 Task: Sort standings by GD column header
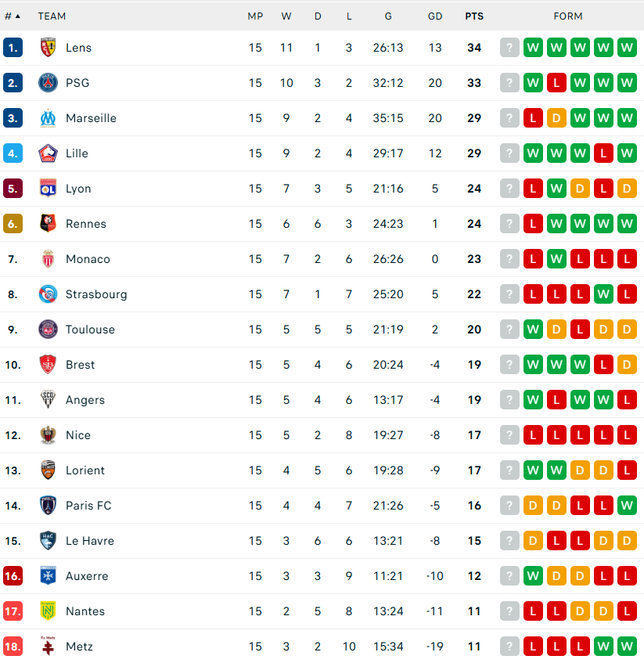coord(435,16)
